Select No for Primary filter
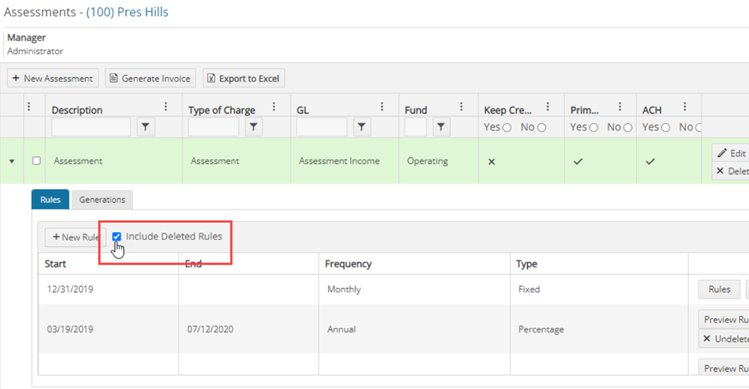The height and width of the screenshot is (389, 749). pyautogui.click(x=628, y=128)
